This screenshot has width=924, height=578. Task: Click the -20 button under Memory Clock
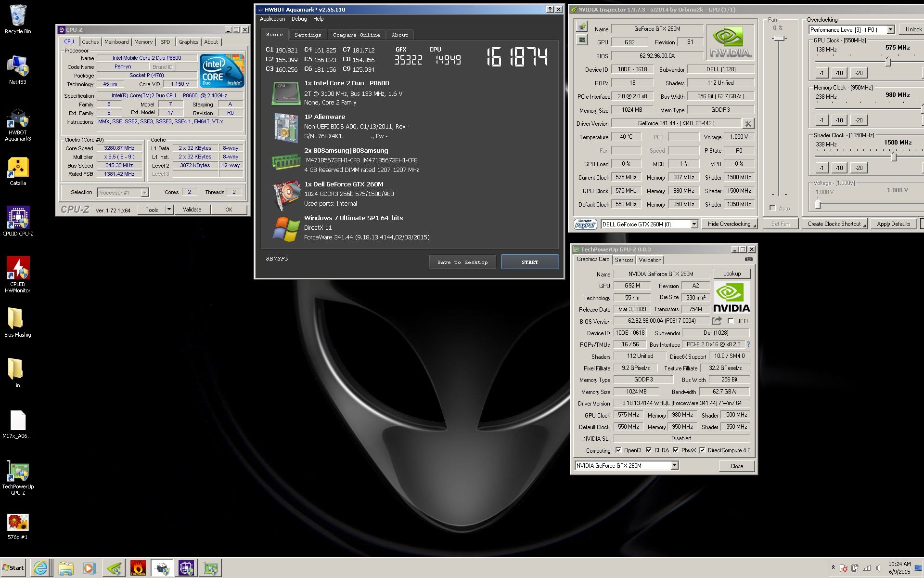point(859,120)
